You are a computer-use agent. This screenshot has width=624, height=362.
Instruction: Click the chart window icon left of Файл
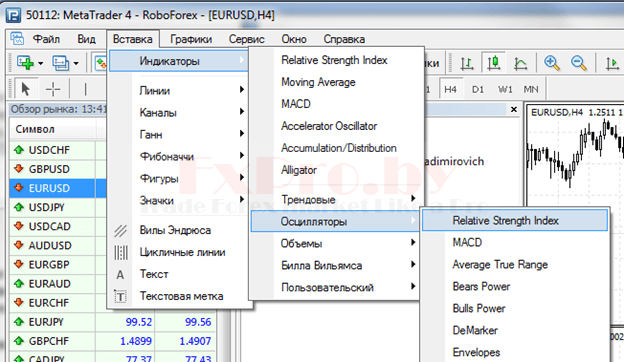[17, 38]
